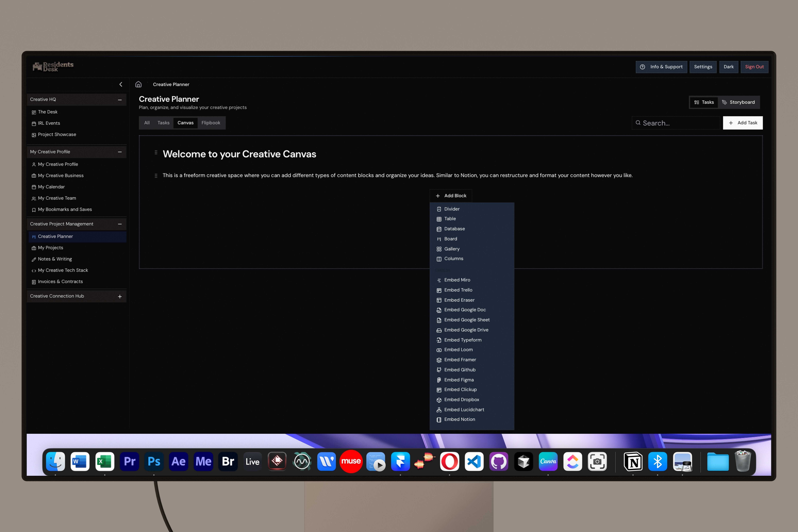Close the Add Block dropdown
This screenshot has width=798, height=532.
click(451, 196)
